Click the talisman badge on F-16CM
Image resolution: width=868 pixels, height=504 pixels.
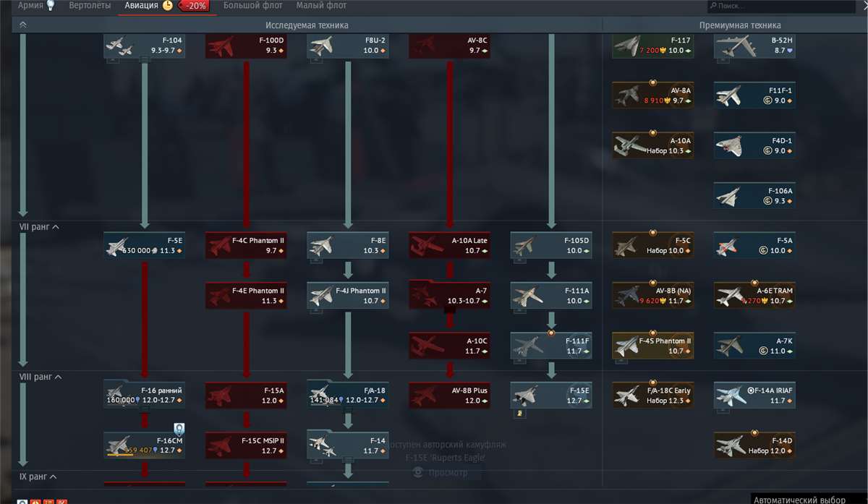click(179, 429)
